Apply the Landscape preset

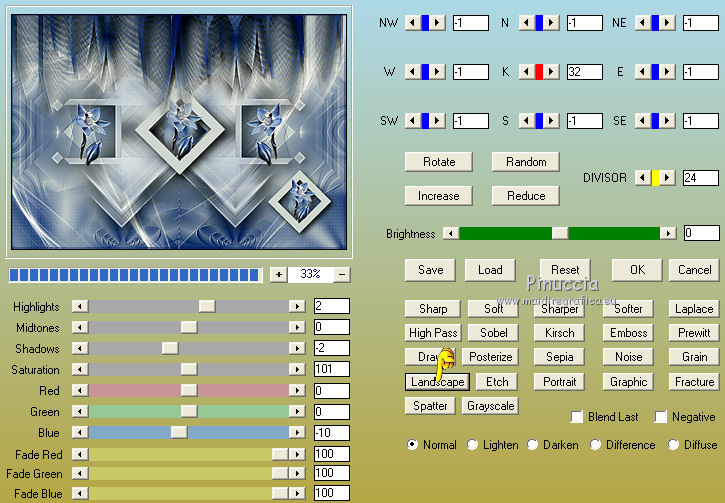pos(437,381)
